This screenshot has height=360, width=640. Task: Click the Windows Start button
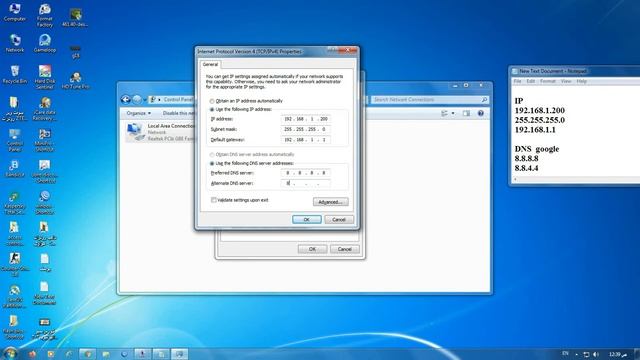click(x=10, y=353)
